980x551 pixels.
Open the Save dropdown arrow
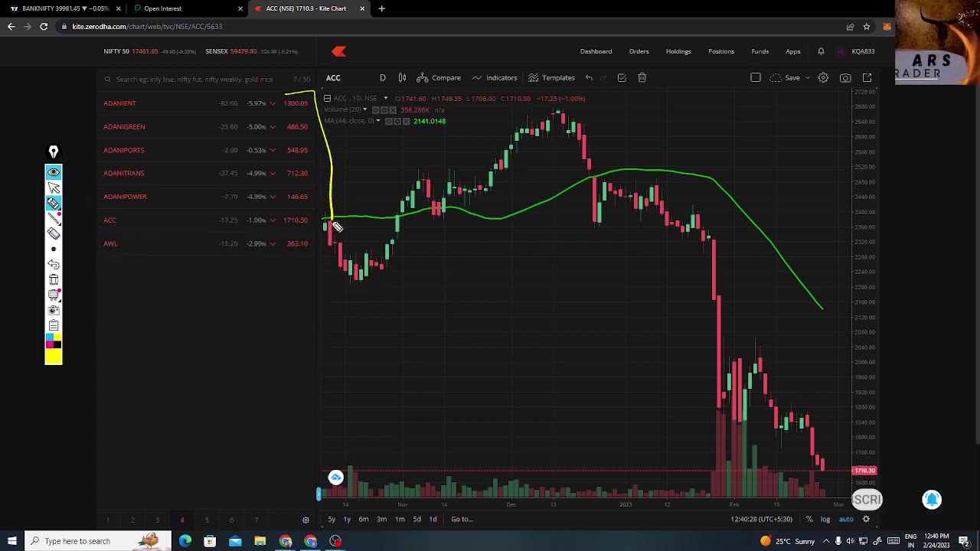807,77
